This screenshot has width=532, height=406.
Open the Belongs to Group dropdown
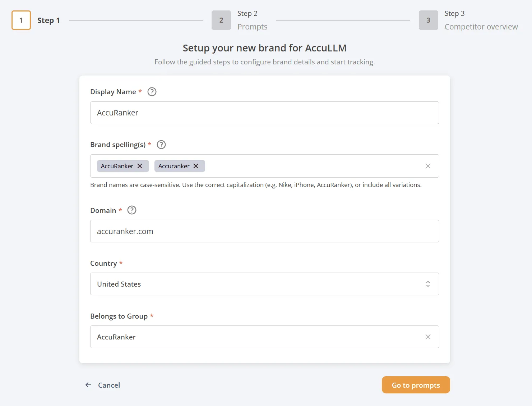[x=251, y=337]
